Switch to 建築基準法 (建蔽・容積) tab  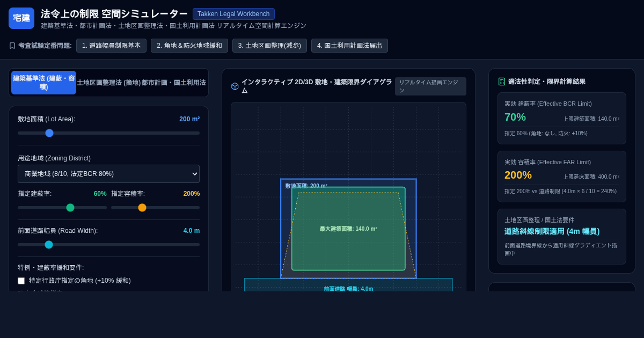(x=44, y=83)
